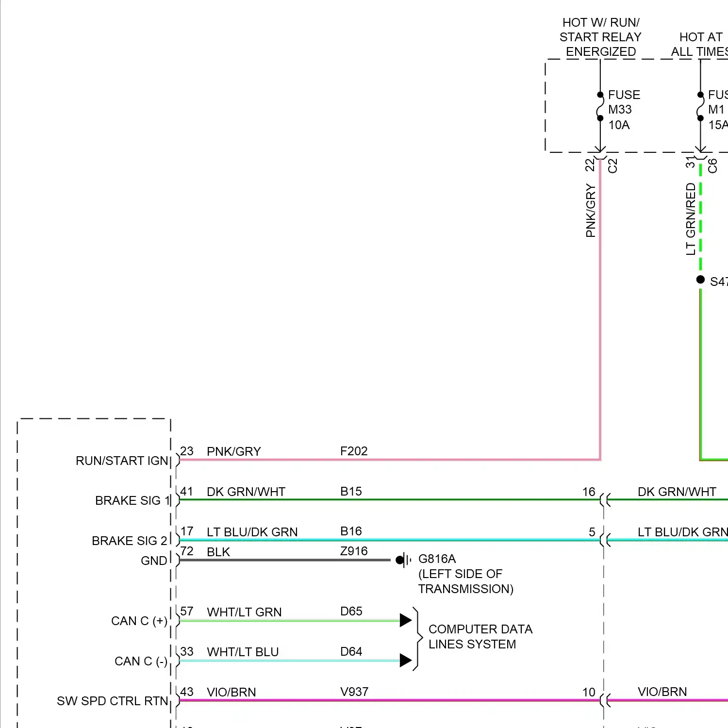
Task: Click the D65 wire arrowhead
Action: (406, 620)
